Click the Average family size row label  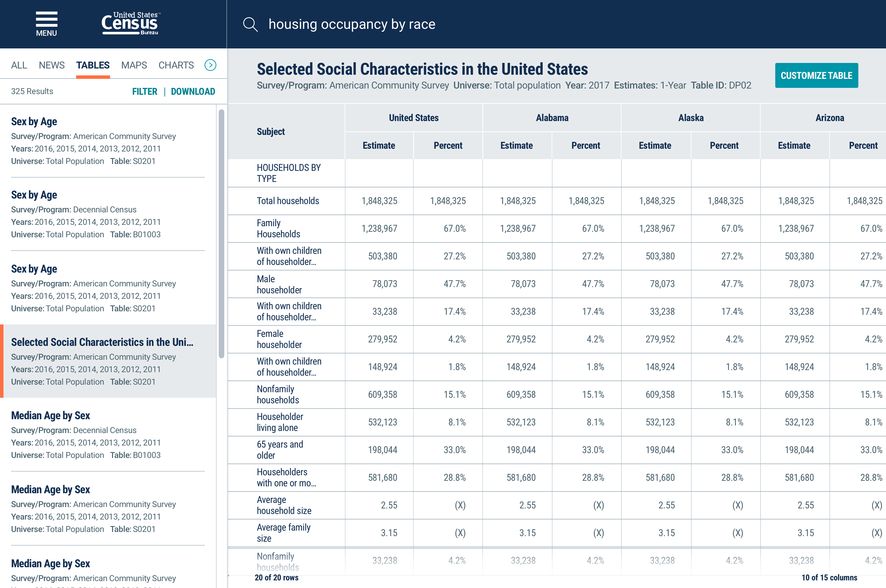(x=284, y=533)
